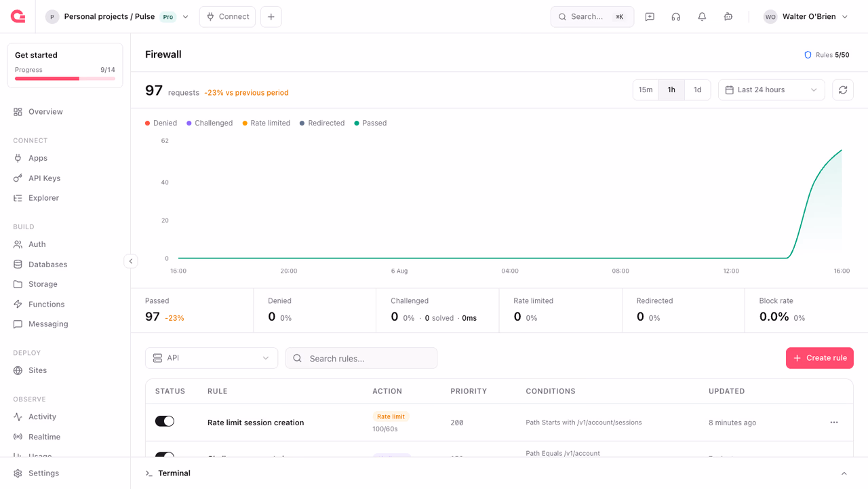Screen dimensions: 868x489
Task: Select the Passed stat card
Action: (x=192, y=311)
